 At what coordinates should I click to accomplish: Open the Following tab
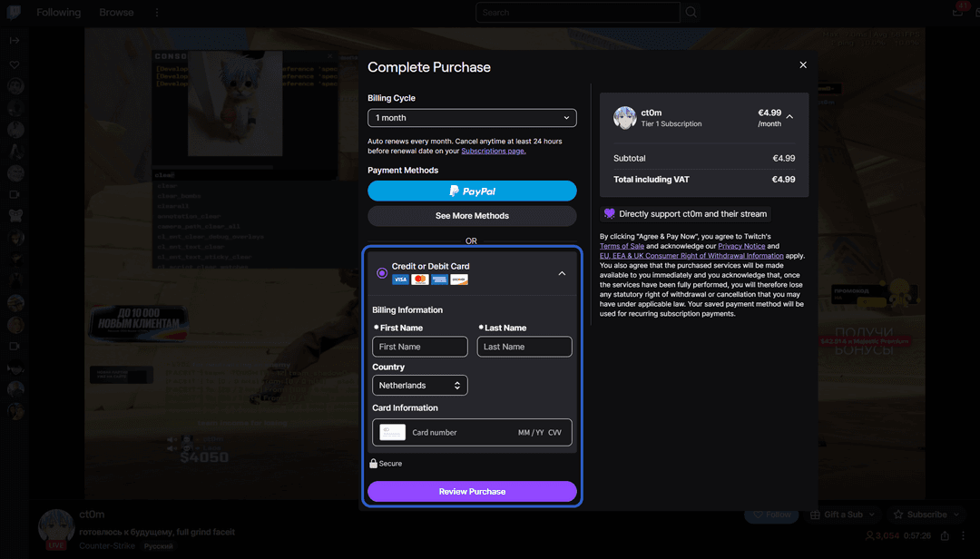click(x=59, y=13)
